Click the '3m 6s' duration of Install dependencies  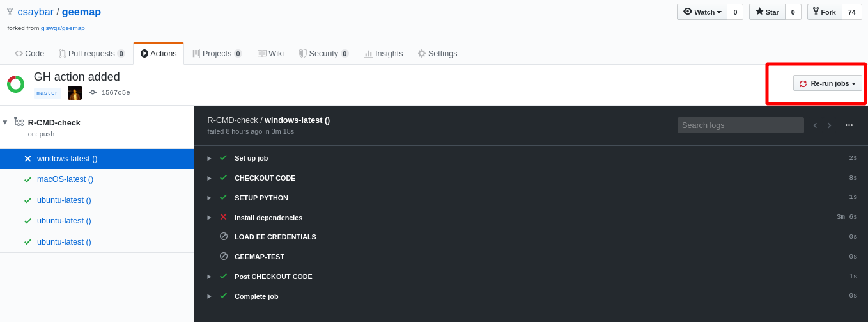847,218
